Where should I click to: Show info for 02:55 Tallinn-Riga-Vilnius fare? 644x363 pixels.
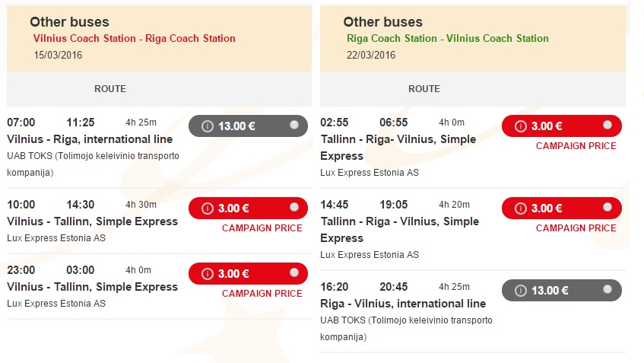(521, 126)
